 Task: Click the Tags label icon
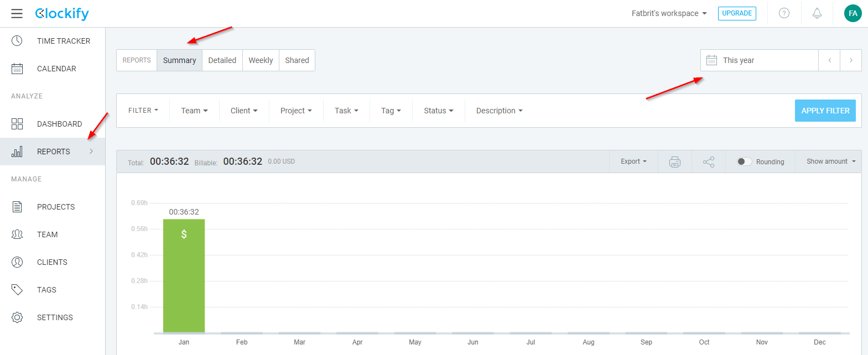[x=17, y=289]
